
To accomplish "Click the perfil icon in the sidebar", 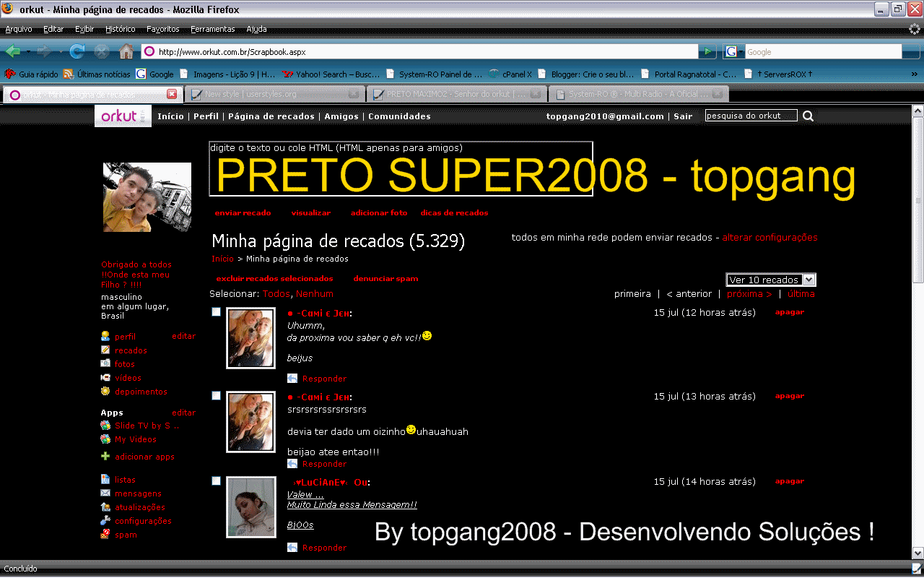I will pyautogui.click(x=105, y=336).
